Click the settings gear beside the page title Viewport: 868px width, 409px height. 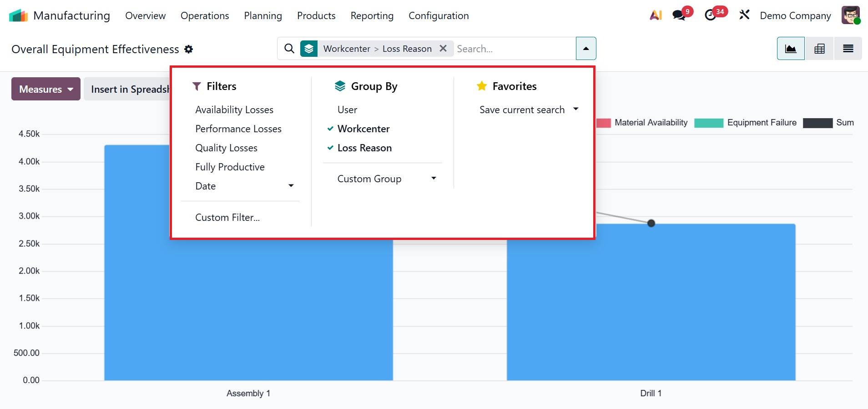pos(189,50)
